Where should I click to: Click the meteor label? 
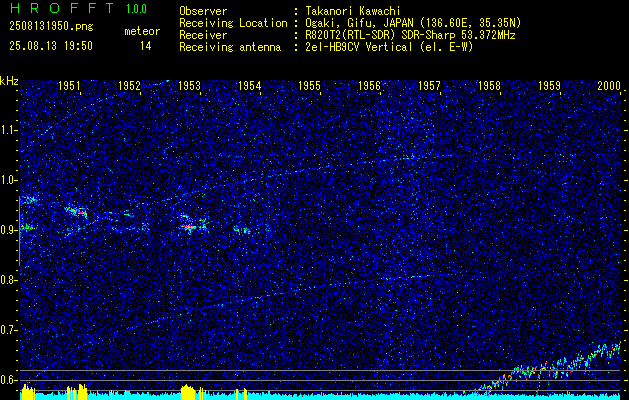click(x=142, y=31)
